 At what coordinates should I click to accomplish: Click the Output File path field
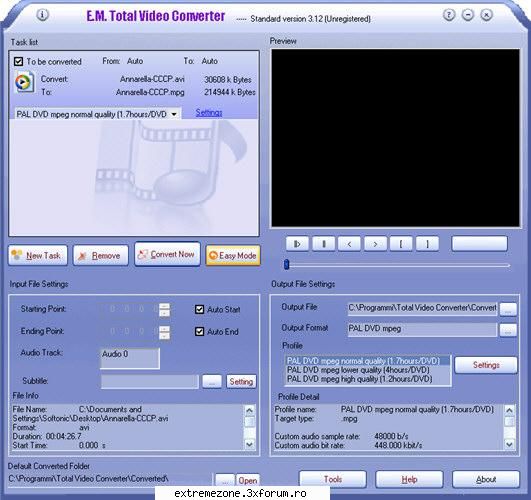[x=422, y=308]
